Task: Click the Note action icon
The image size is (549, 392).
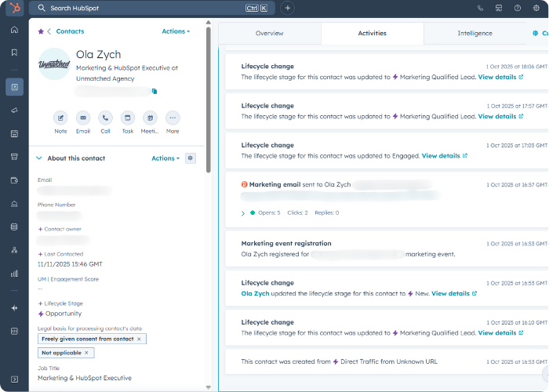Action: point(60,118)
